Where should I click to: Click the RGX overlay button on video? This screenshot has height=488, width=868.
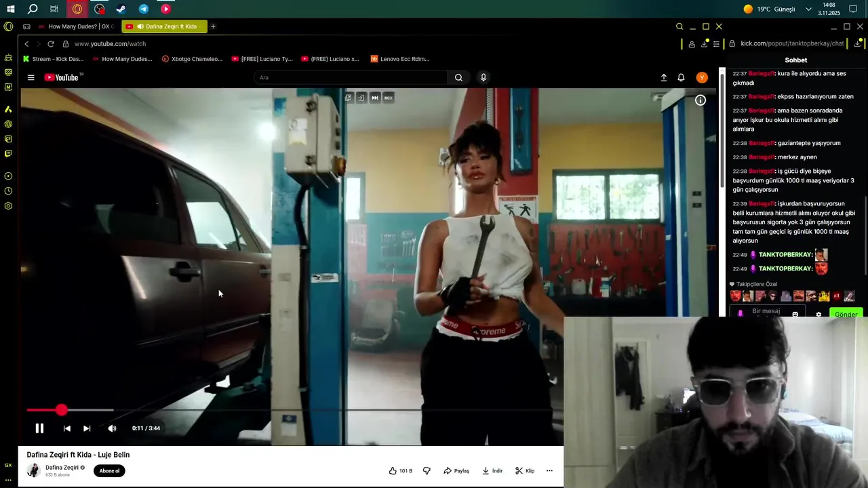389,98
